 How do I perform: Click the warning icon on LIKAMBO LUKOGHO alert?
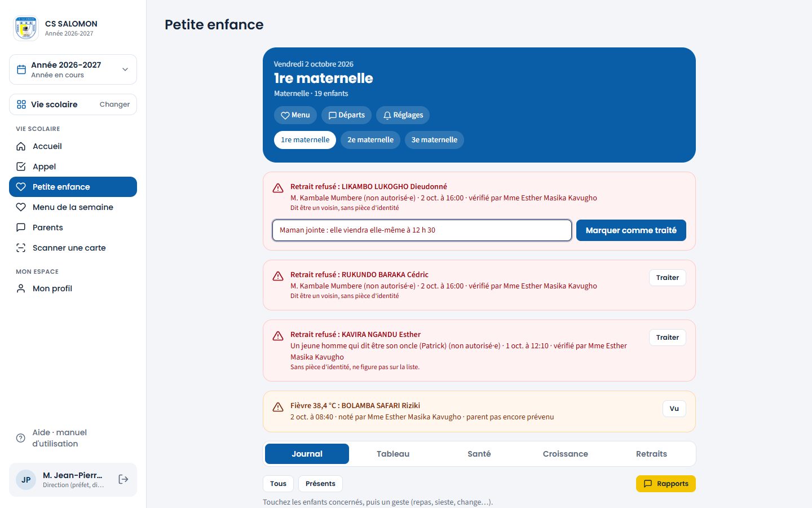click(278, 188)
